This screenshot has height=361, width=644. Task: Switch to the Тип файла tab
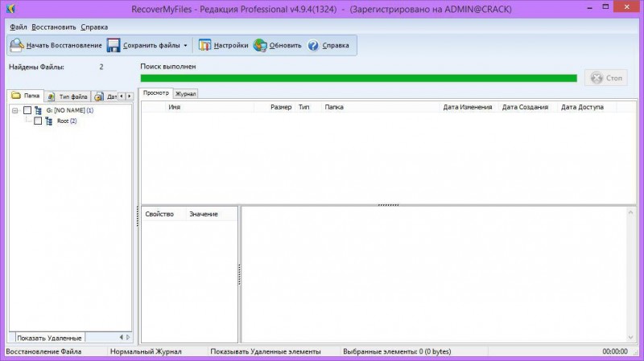[x=68, y=96]
